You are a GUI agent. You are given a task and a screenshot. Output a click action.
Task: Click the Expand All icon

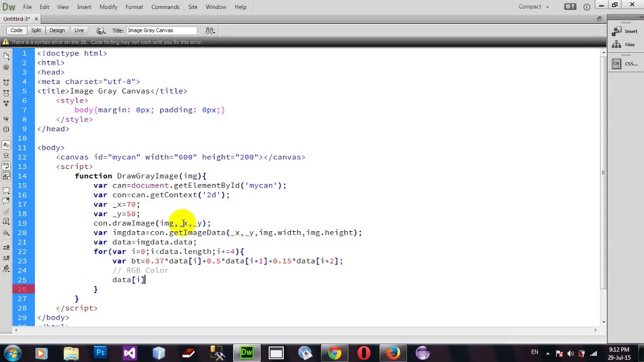(6, 103)
